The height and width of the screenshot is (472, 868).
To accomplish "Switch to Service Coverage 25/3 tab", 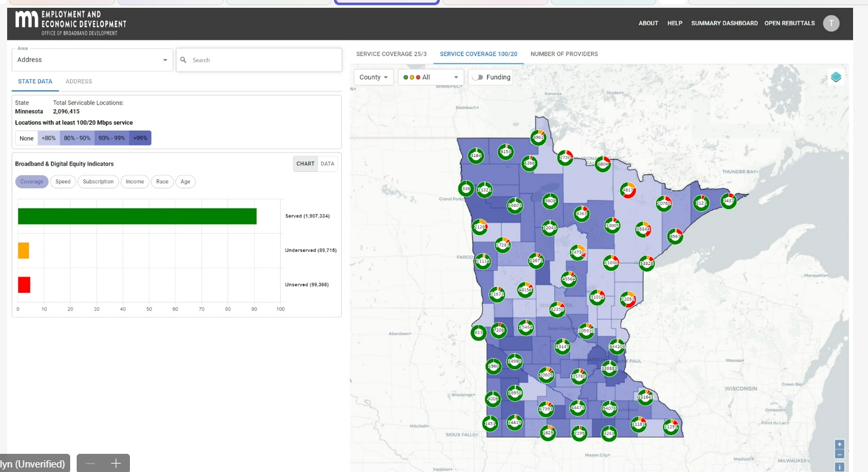I will [391, 54].
